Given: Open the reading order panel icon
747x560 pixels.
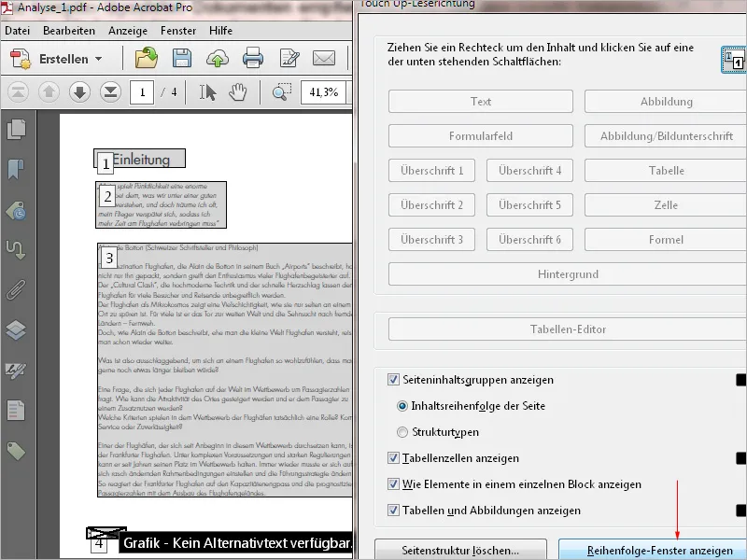Looking at the screenshot, I should click(x=15, y=249).
